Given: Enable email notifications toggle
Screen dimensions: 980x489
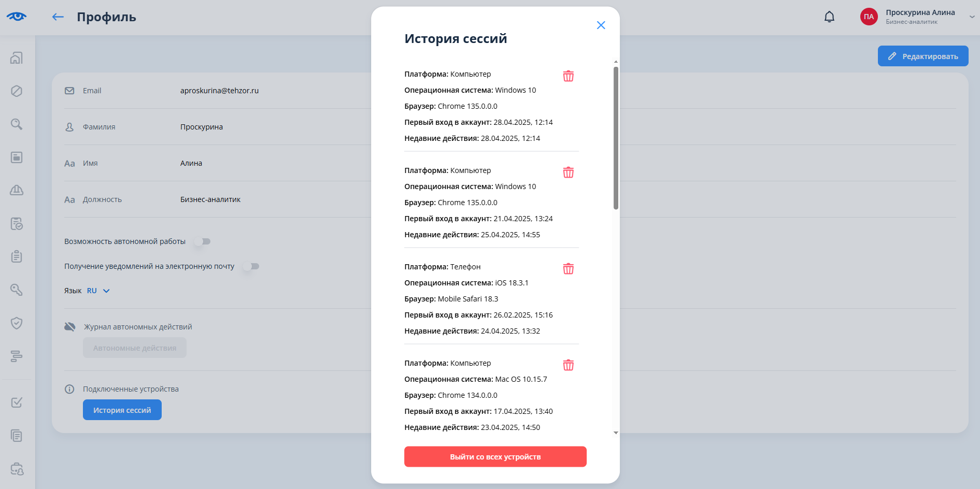Looking at the screenshot, I should click(251, 266).
